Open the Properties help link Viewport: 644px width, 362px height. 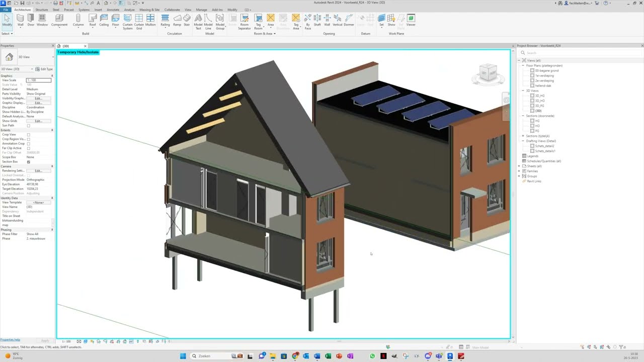(10, 340)
